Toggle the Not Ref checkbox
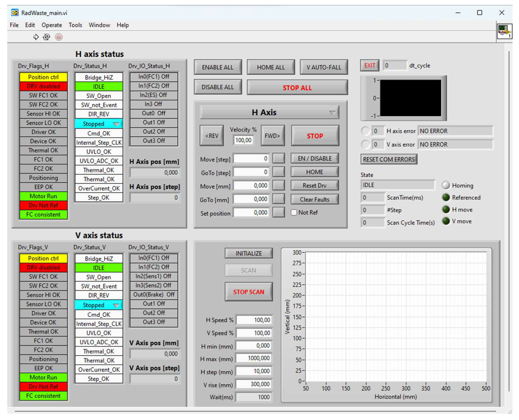The image size is (519, 420). click(294, 212)
